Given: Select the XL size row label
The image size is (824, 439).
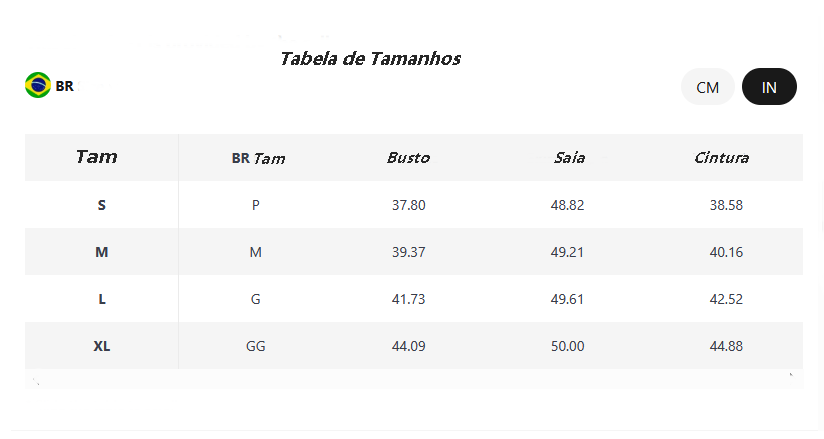Looking at the screenshot, I should 101,346.
